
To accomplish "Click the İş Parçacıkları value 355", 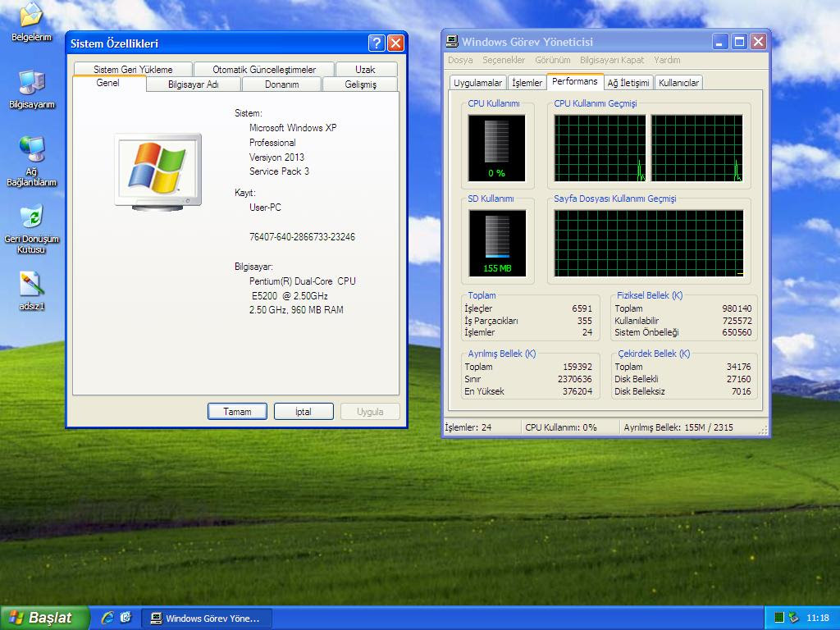I will (x=584, y=321).
